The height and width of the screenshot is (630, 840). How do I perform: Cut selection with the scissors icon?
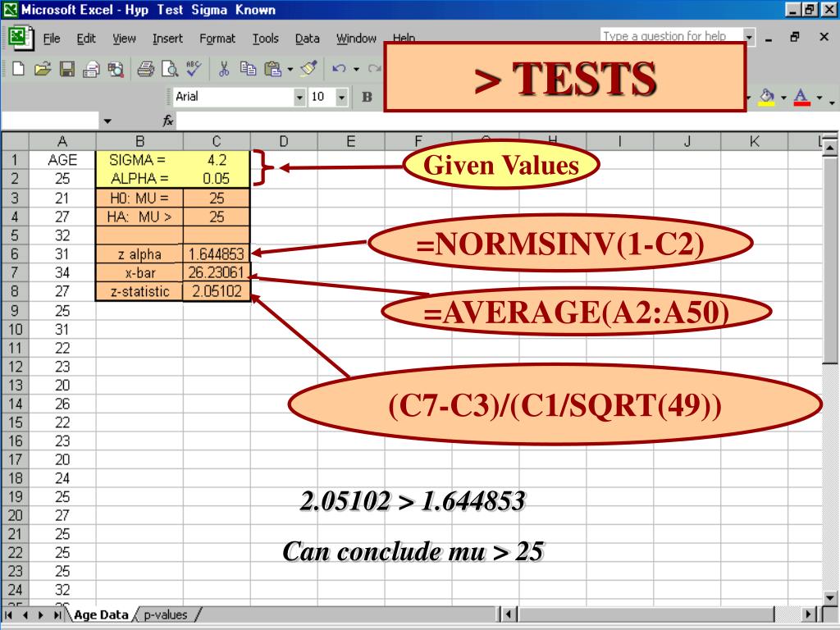(x=224, y=69)
